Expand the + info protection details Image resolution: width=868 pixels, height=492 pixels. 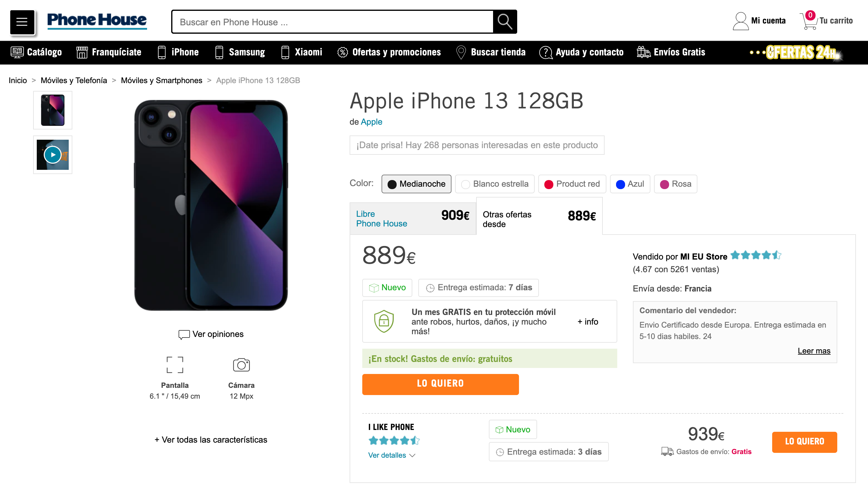pyautogui.click(x=588, y=322)
